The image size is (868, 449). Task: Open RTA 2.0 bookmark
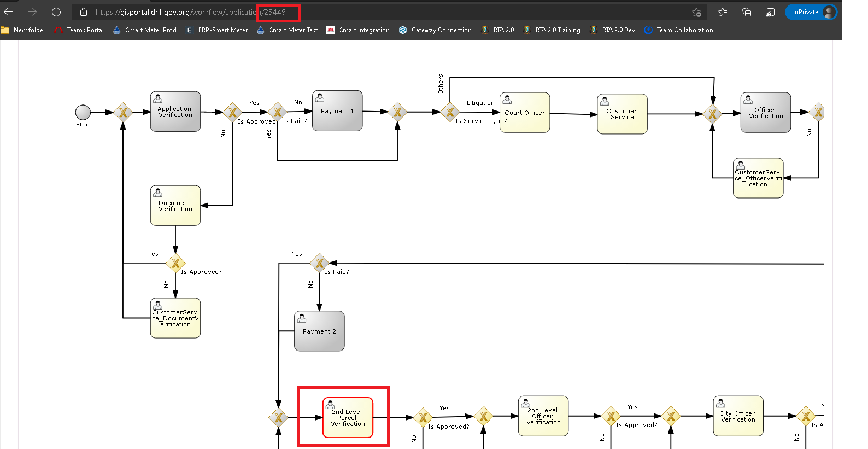coord(497,30)
